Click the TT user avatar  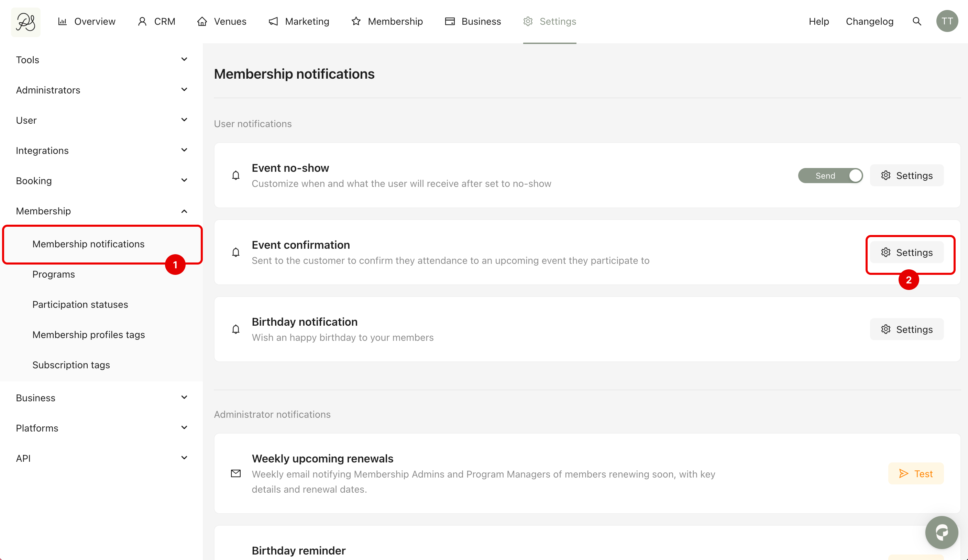(946, 22)
